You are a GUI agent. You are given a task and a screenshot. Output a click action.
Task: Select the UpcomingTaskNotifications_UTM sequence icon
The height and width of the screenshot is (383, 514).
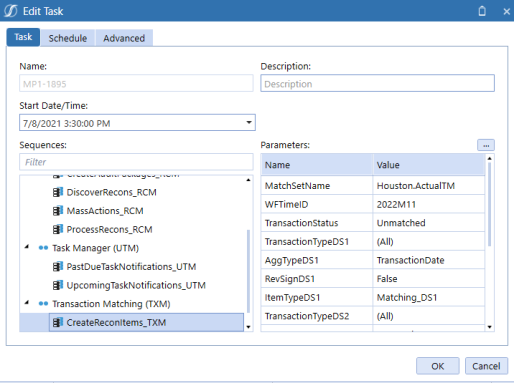click(58, 285)
